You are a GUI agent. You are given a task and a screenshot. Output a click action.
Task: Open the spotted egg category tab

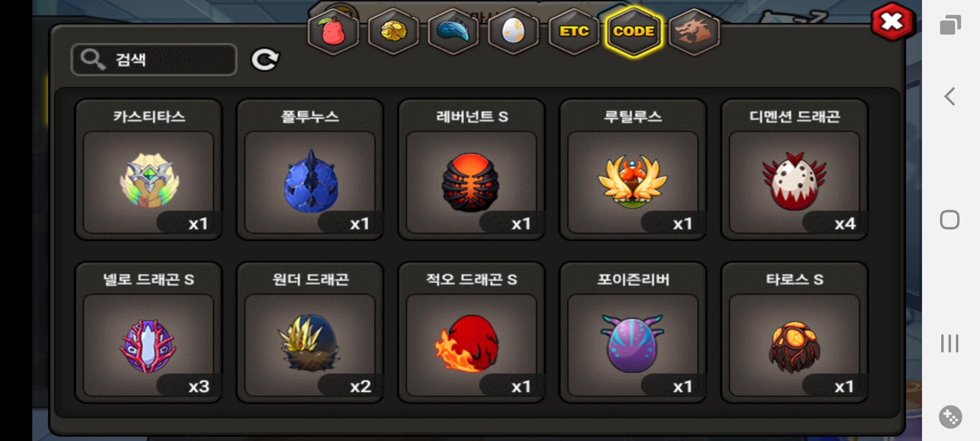pos(513,32)
